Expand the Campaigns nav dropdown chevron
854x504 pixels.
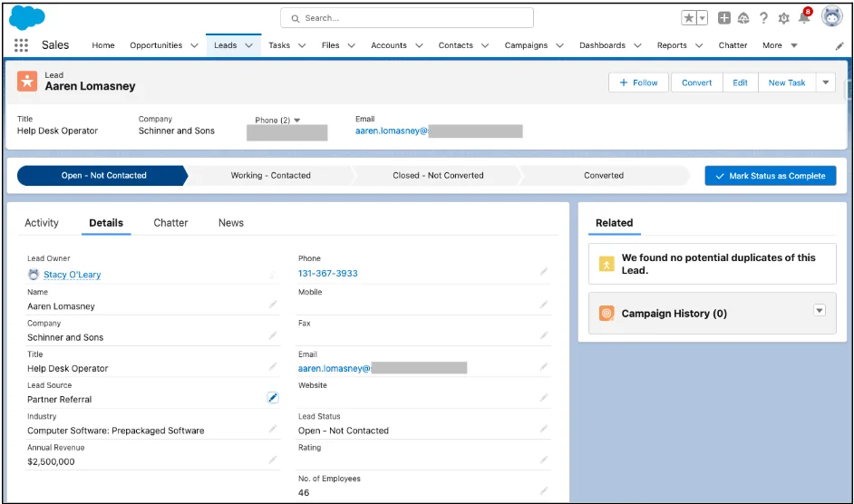pyautogui.click(x=559, y=45)
